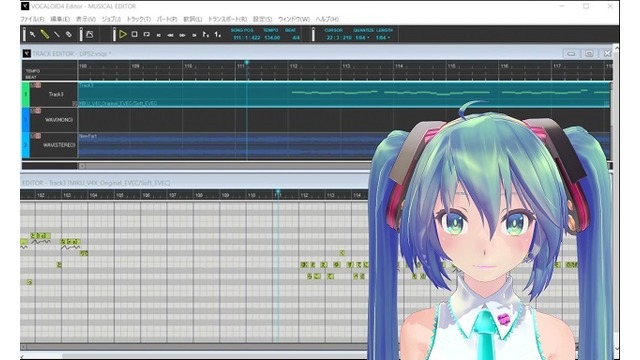The width and height of the screenshot is (640, 360).
Task: Maximize the TRACK EDITOR sub-window
Action: coord(589,53)
